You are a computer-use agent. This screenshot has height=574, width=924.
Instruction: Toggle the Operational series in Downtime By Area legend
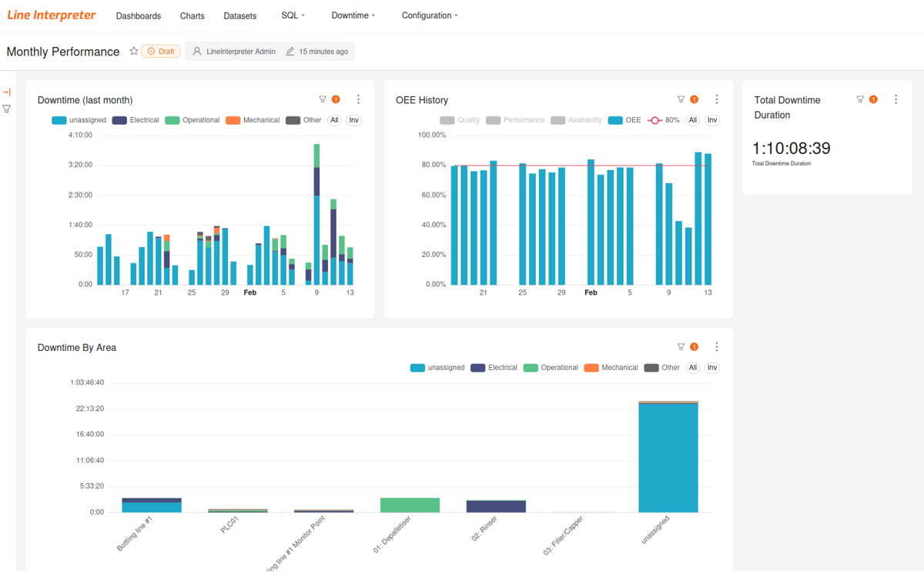click(x=551, y=368)
